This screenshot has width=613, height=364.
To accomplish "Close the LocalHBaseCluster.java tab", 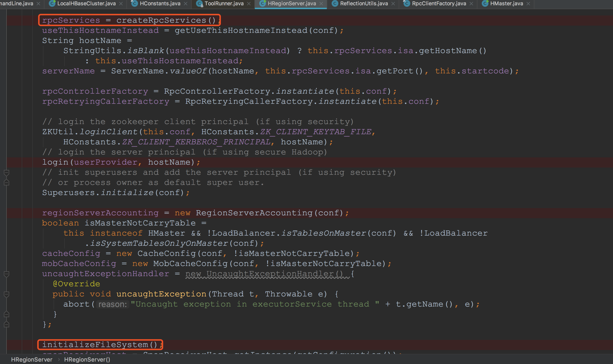I will pos(121,4).
